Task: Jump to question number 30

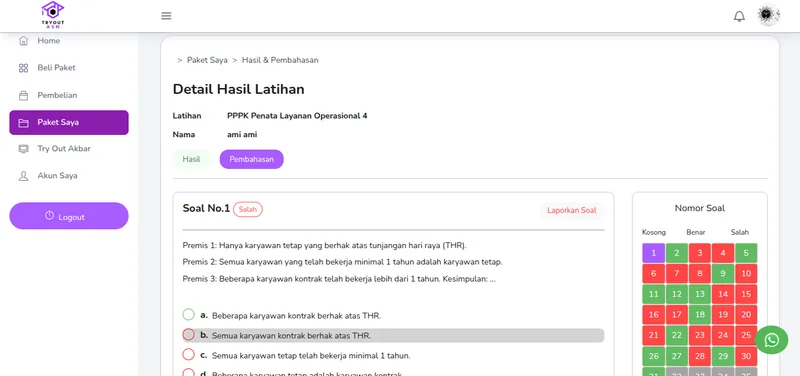Action: click(746, 356)
